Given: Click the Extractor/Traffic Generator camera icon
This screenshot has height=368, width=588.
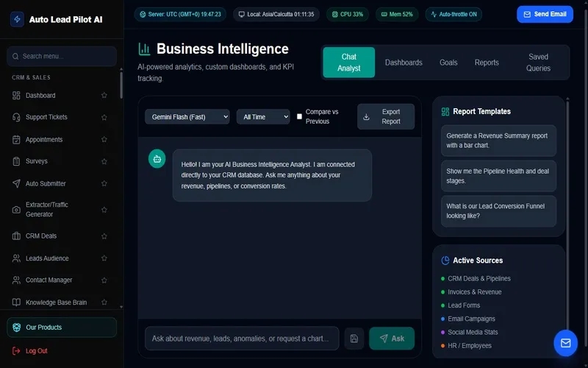Looking at the screenshot, I should tap(16, 210).
